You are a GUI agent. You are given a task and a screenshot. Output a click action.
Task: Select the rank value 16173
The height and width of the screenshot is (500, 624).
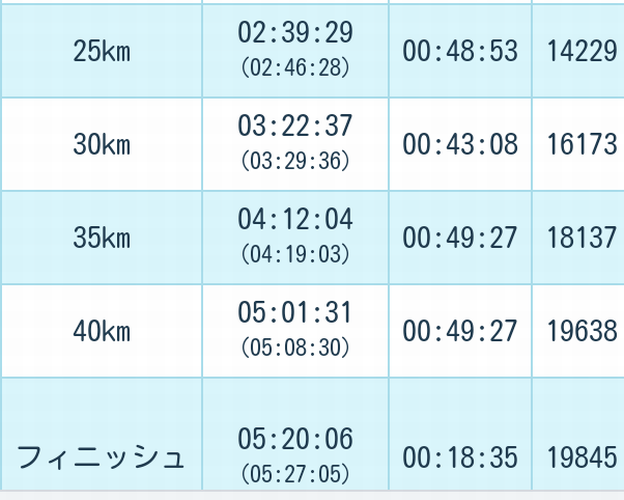coord(582,144)
